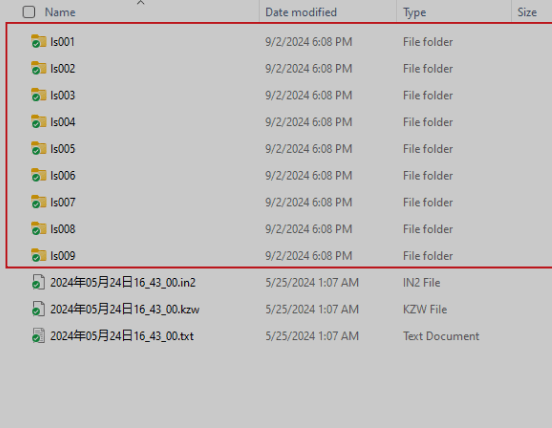Select the .kzw file icon
The width and height of the screenshot is (552, 428).
tap(38, 309)
